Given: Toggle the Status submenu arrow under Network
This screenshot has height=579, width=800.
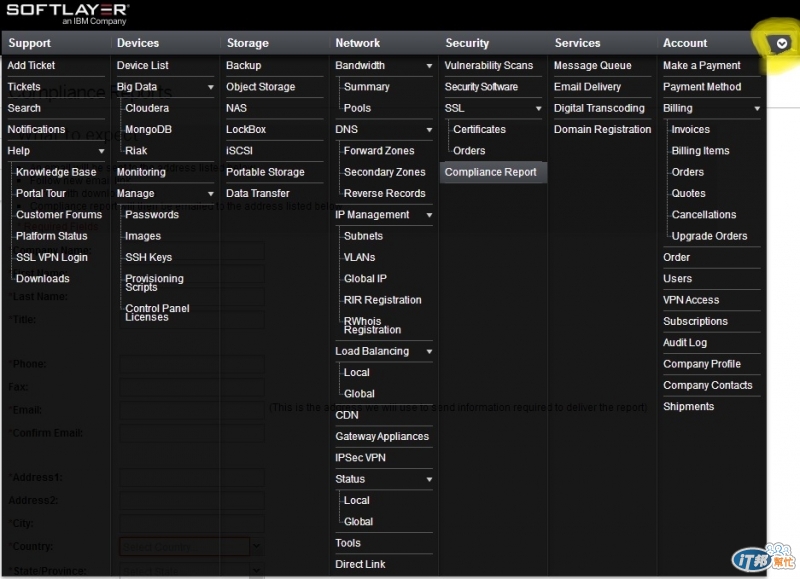Looking at the screenshot, I should point(429,480).
